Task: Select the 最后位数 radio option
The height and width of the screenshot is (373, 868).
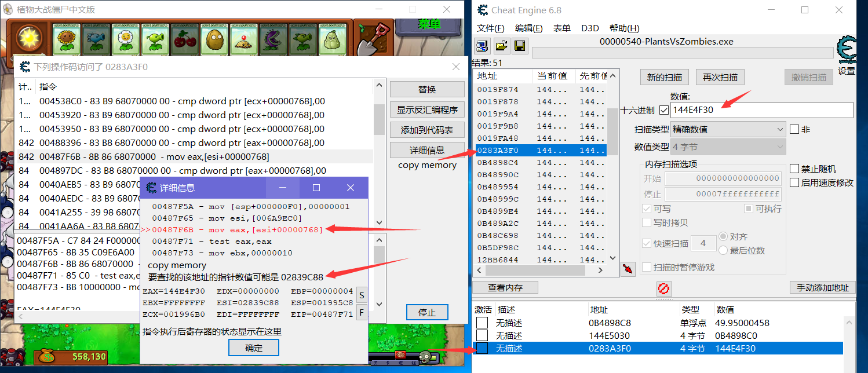Action: pos(723,250)
